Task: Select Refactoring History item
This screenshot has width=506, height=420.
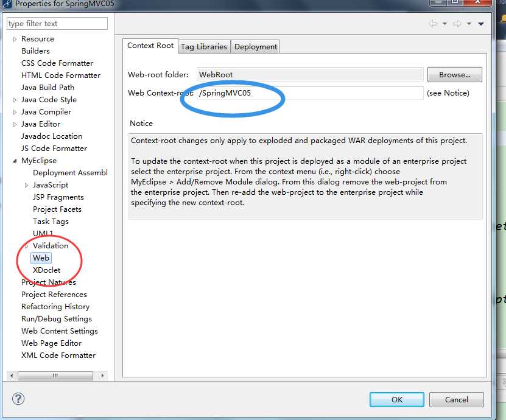Action: [55, 307]
